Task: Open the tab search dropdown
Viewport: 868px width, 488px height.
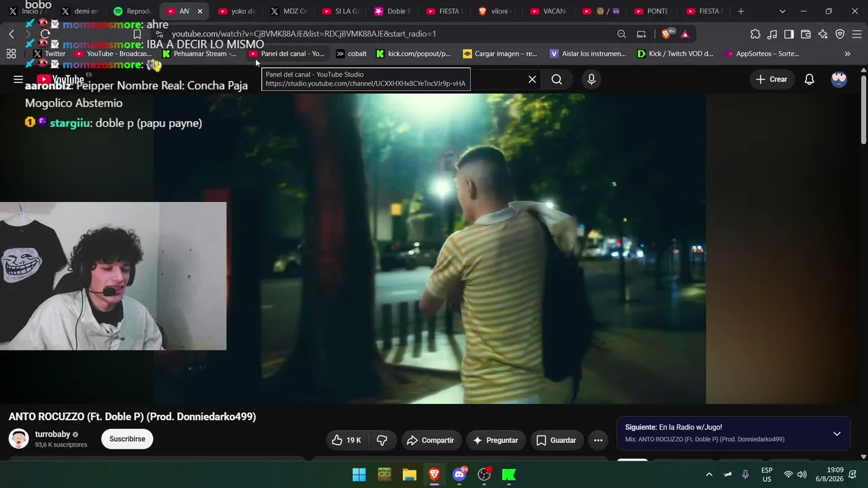Action: click(x=783, y=12)
